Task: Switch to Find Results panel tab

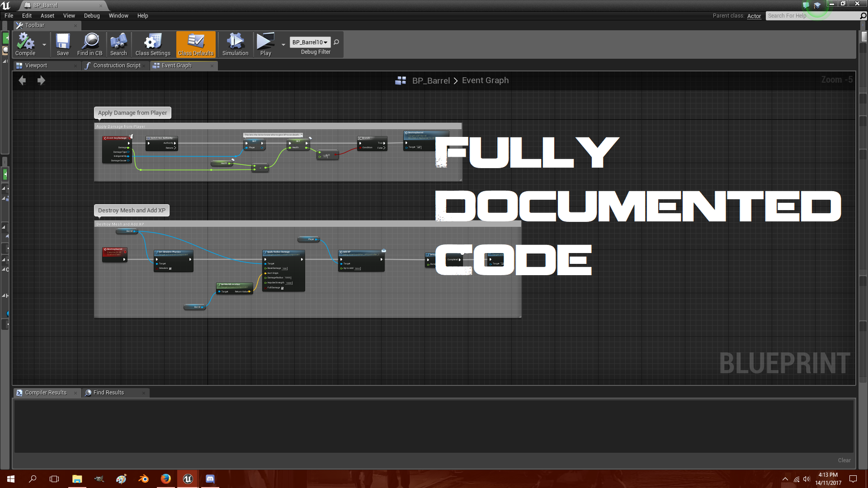Action: tap(108, 392)
